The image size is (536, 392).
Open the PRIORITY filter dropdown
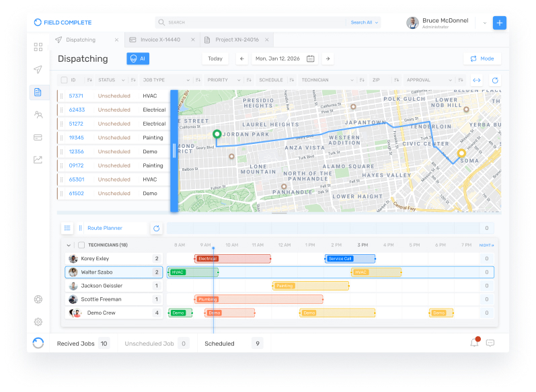(239, 80)
